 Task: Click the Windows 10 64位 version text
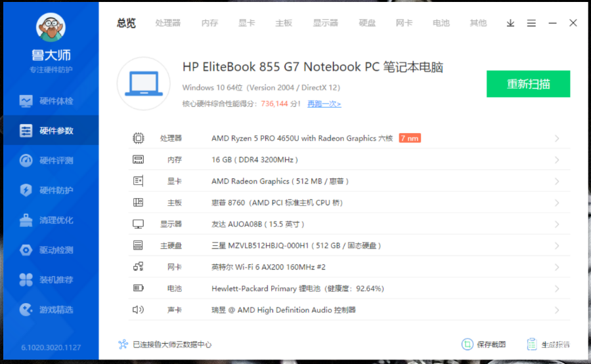point(261,87)
